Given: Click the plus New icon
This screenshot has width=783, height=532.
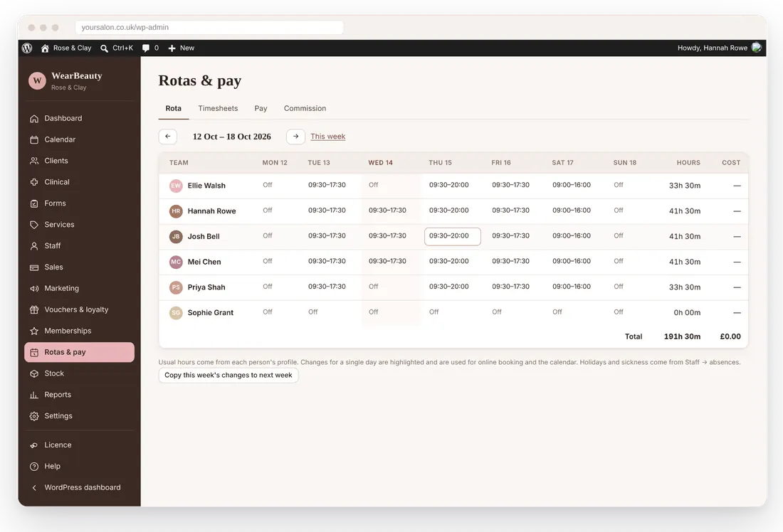Looking at the screenshot, I should click(x=172, y=48).
